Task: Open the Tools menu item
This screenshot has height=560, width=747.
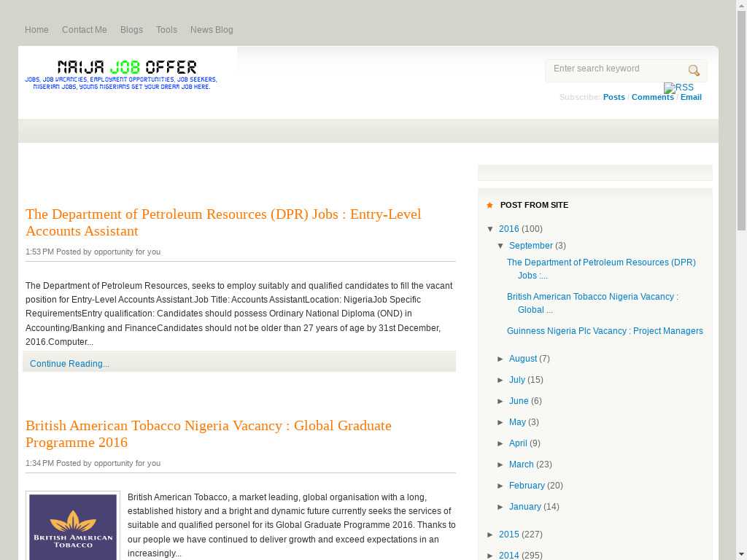Action: (x=166, y=29)
